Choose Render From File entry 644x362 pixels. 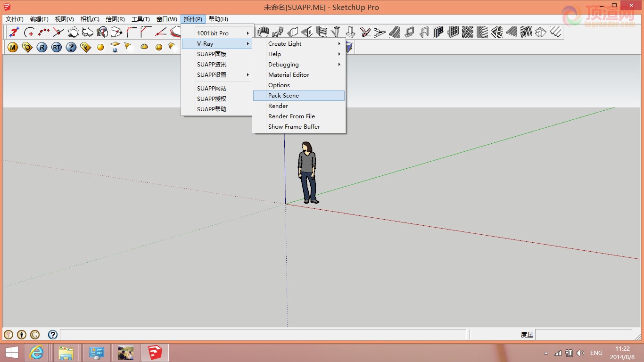[x=299, y=116]
